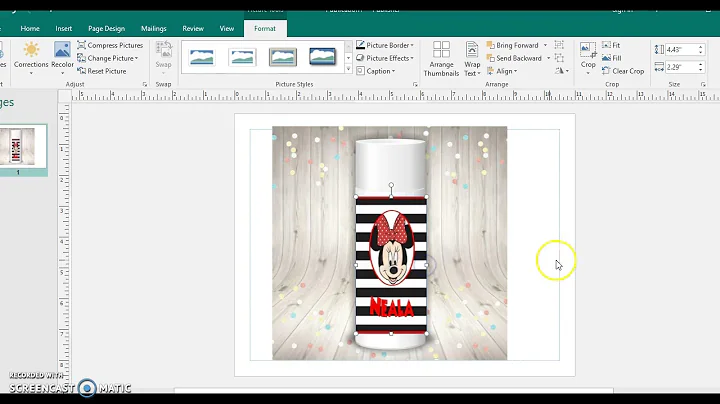Click the NEALA name text on label
Screen dimensions: 720x404
point(391,308)
